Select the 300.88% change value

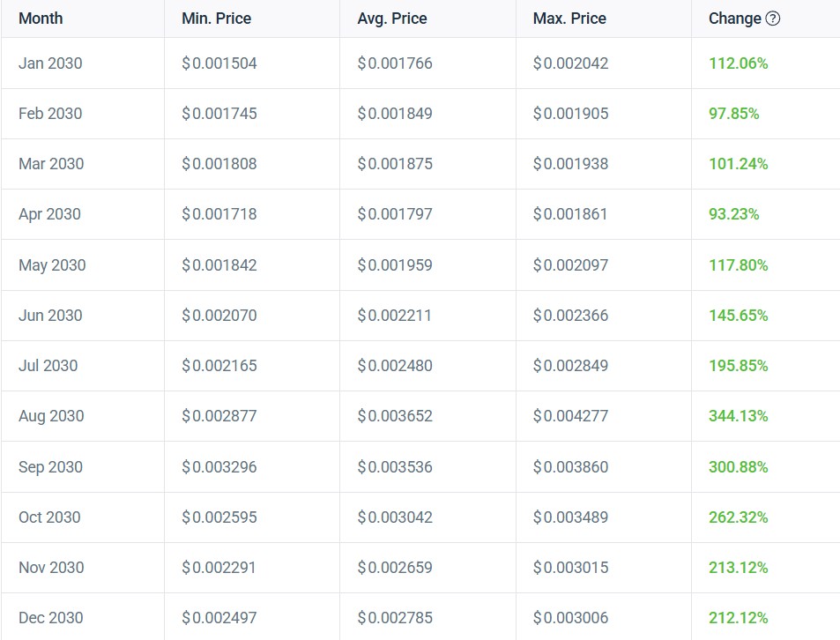tap(738, 467)
